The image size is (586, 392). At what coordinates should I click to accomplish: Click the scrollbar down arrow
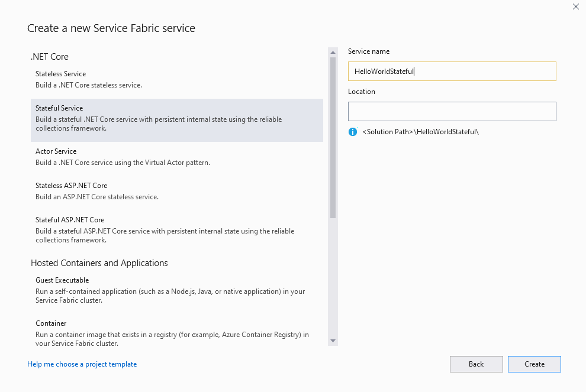coord(332,341)
